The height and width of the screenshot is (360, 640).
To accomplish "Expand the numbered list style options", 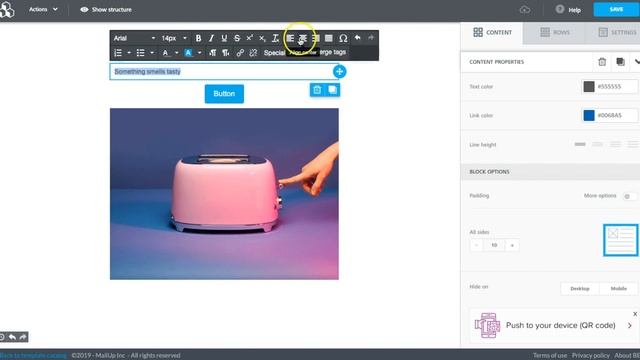I will (x=129, y=53).
